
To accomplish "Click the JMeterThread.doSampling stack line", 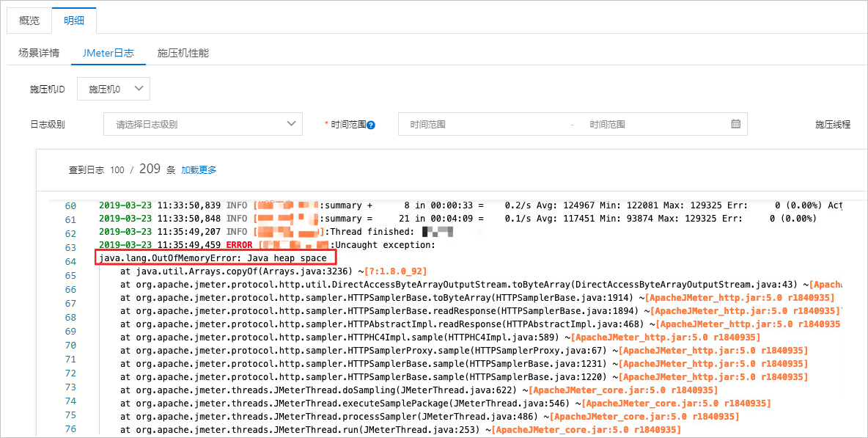I will coord(419,390).
